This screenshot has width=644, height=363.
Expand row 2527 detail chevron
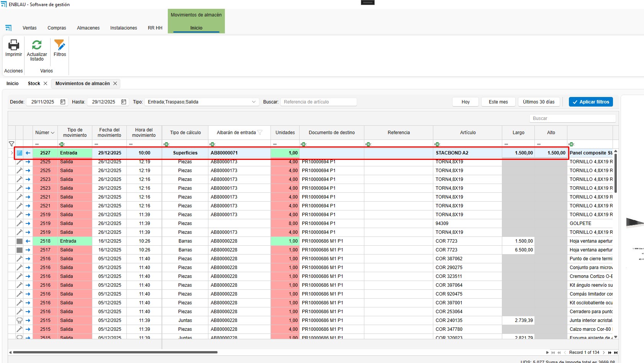click(x=11, y=153)
